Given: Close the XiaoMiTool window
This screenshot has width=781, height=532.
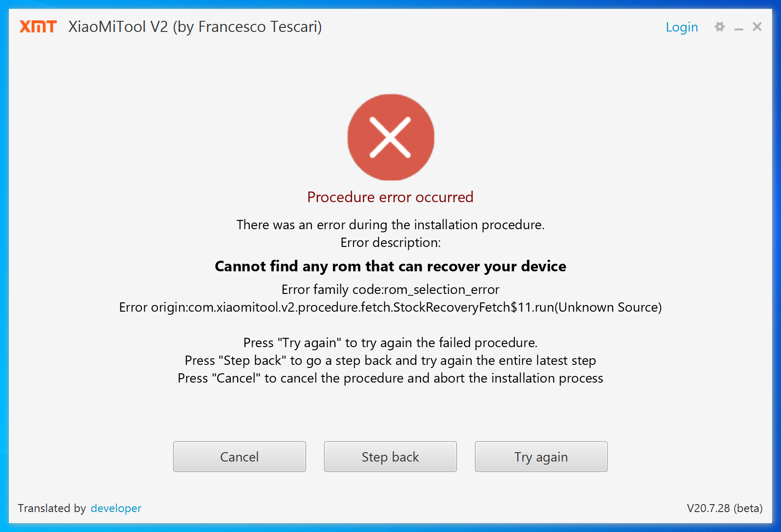Looking at the screenshot, I should 757,27.
